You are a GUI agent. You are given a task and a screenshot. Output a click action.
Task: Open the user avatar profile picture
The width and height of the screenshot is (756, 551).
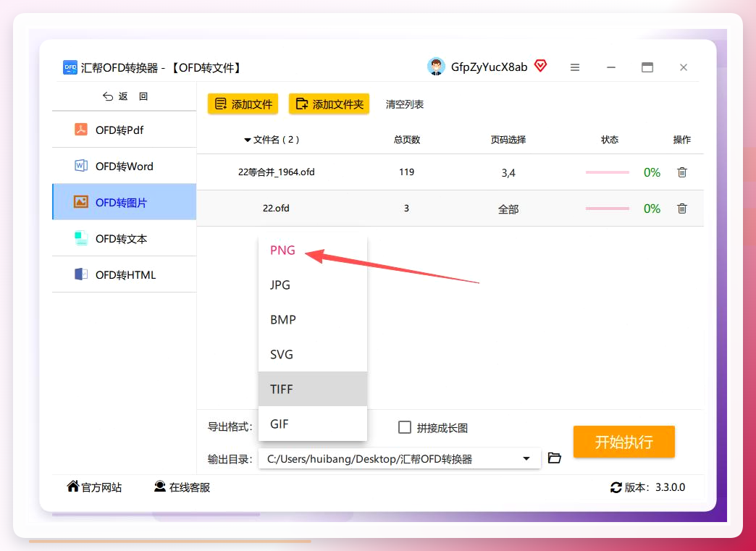click(x=436, y=67)
